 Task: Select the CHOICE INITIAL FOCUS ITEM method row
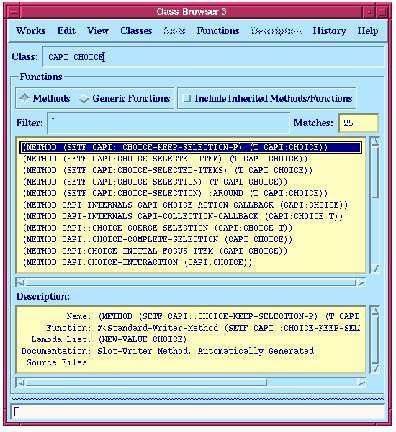pyautogui.click(x=191, y=251)
